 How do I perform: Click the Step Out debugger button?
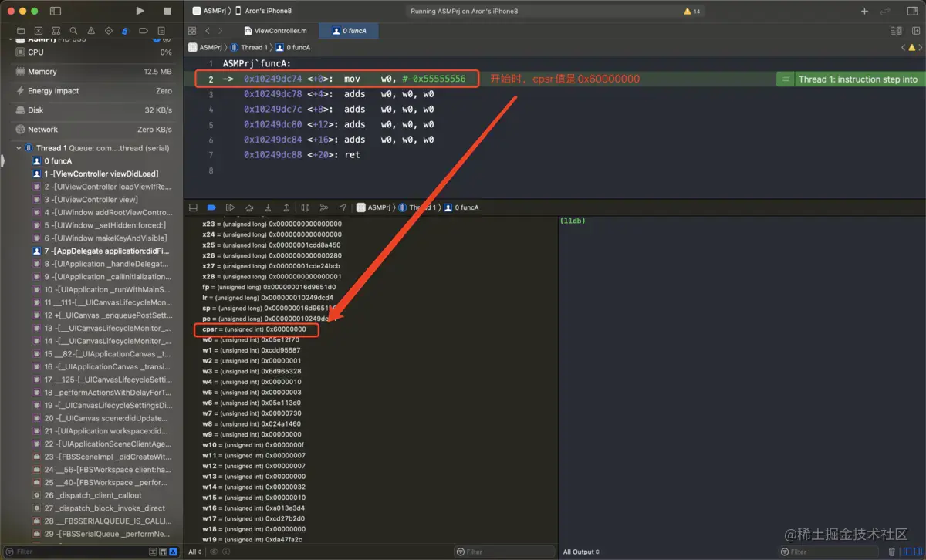(286, 207)
